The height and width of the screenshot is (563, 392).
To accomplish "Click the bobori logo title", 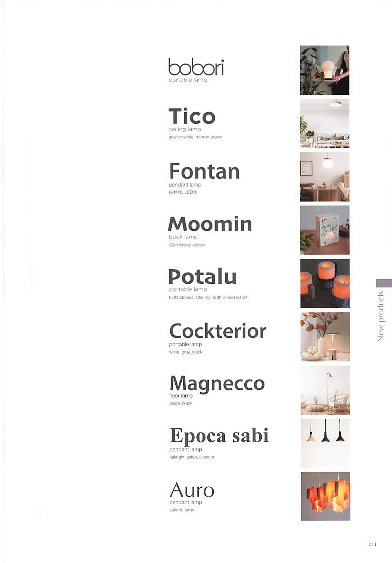I will click(196, 67).
